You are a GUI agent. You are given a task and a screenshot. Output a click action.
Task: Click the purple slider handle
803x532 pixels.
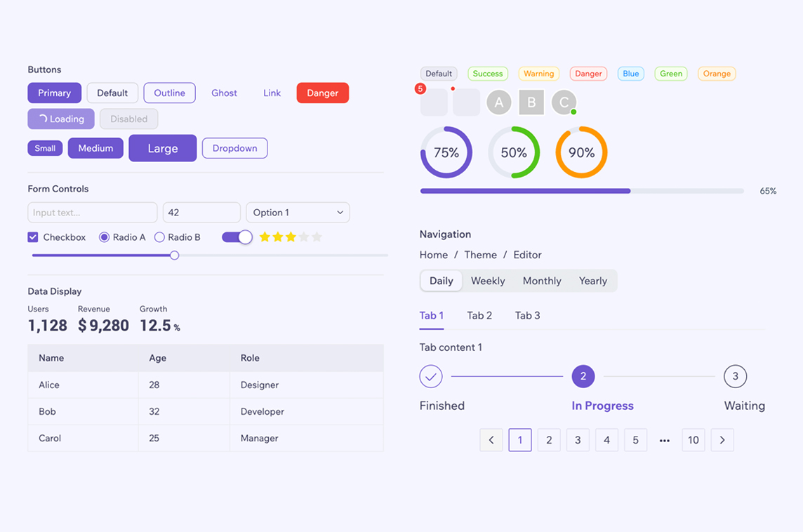click(175, 255)
